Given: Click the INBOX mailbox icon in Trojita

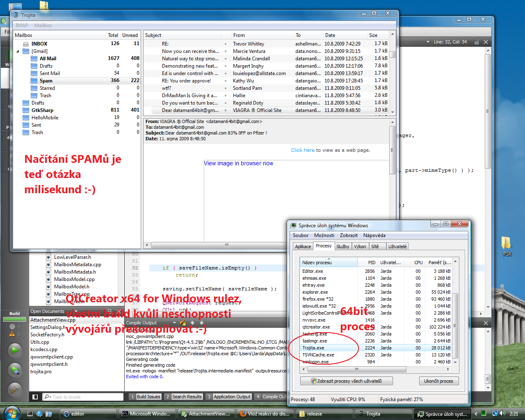Looking at the screenshot, I should [x=26, y=44].
